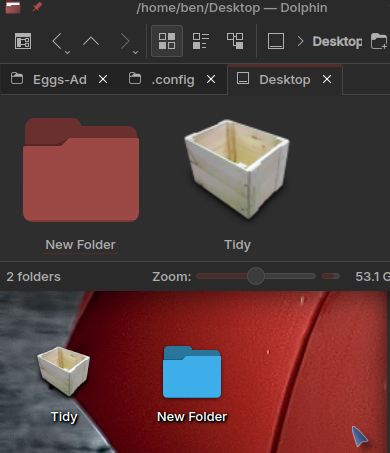Click the desktop Tidy label
This screenshot has height=453, width=390.
[64, 417]
